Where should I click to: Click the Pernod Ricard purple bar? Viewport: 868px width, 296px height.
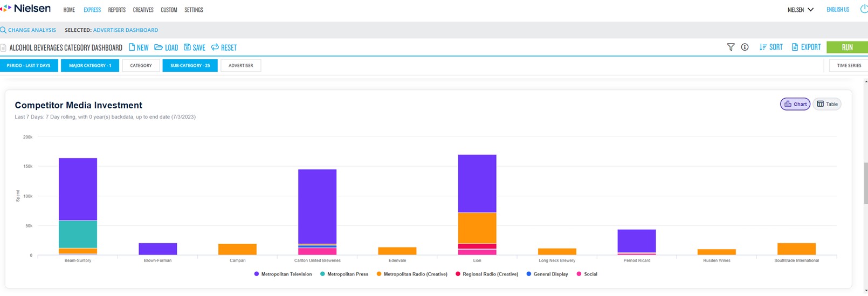click(x=637, y=241)
